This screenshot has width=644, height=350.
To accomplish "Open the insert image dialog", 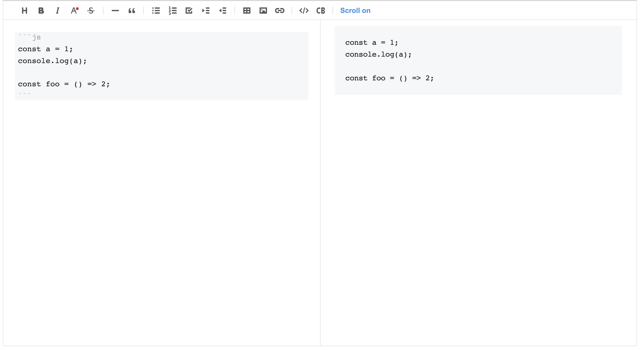I will (x=263, y=11).
